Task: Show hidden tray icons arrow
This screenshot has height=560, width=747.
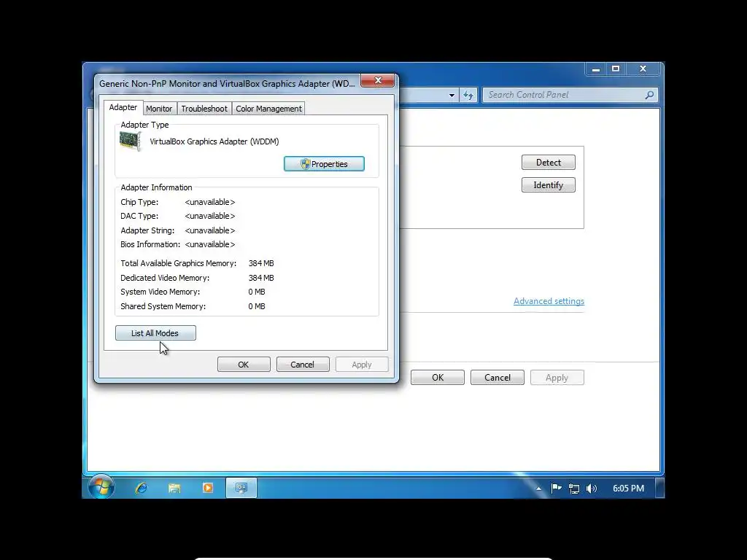Action: 538,489
